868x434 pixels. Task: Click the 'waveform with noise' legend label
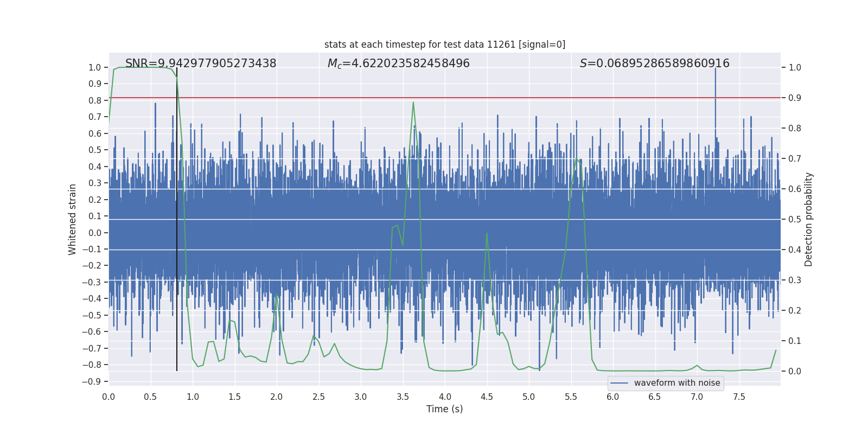point(676,383)
